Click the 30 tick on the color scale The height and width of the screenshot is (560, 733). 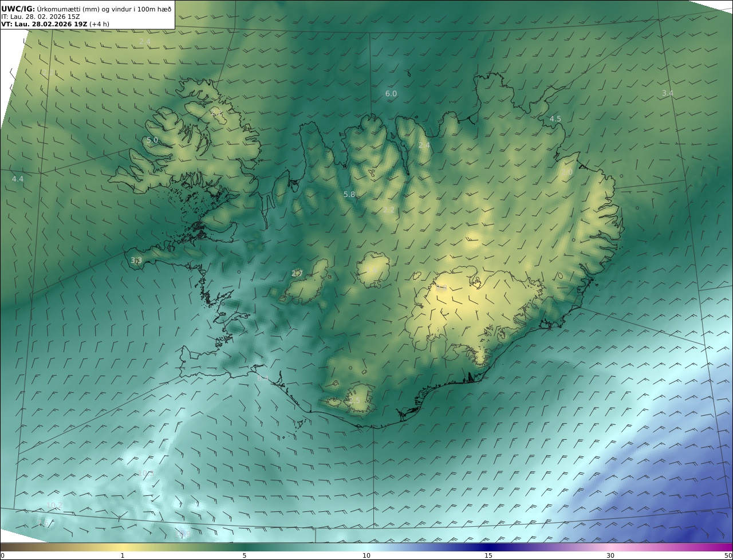pos(610,555)
